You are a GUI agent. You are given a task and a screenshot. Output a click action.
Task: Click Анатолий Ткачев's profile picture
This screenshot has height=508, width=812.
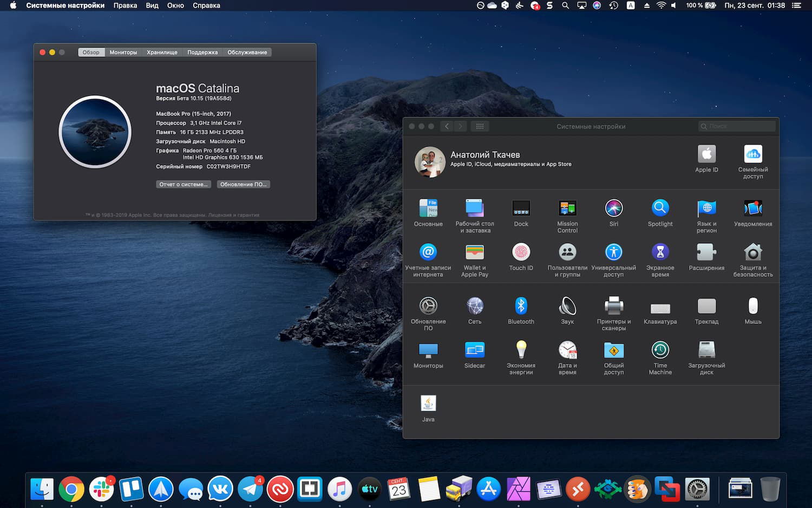pyautogui.click(x=429, y=162)
